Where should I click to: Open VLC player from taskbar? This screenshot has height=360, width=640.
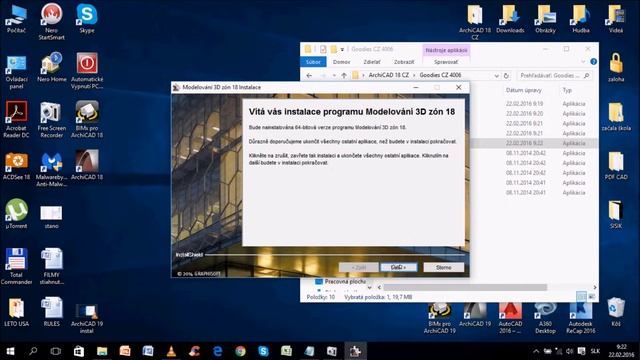[x=171, y=351]
